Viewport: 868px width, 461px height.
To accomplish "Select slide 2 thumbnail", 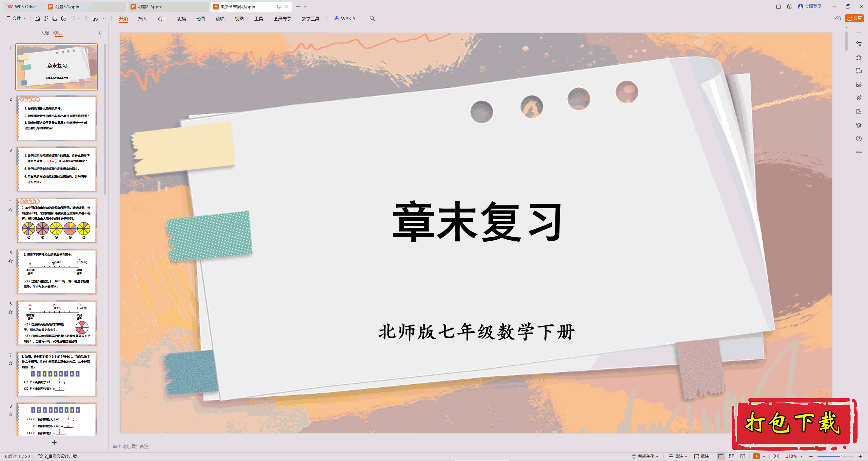I will (x=57, y=118).
